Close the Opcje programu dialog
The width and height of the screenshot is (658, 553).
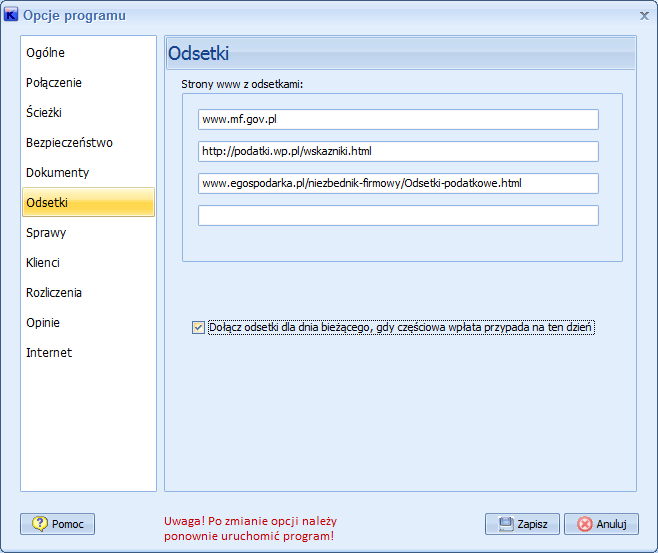click(644, 16)
